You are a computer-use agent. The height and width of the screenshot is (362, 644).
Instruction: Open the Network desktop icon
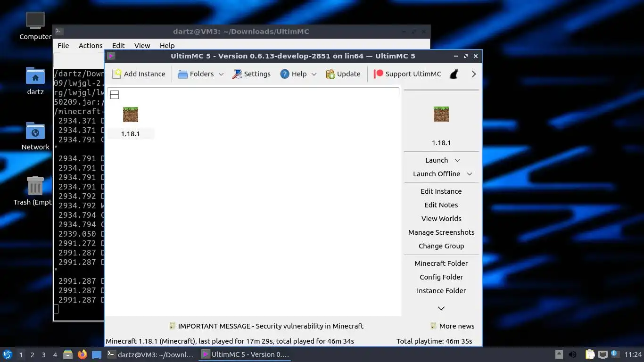coord(35,136)
